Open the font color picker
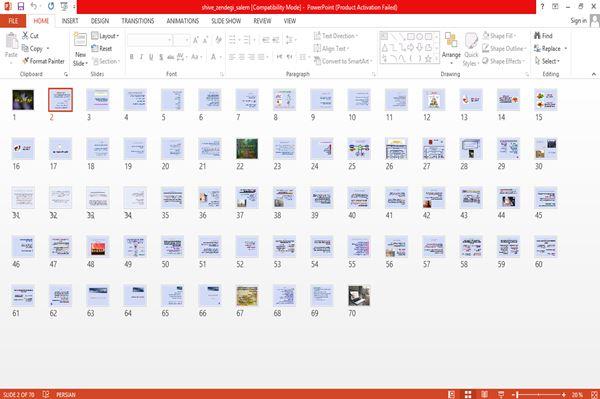Image resolution: width=600 pixels, height=399 pixels. tap(215, 57)
